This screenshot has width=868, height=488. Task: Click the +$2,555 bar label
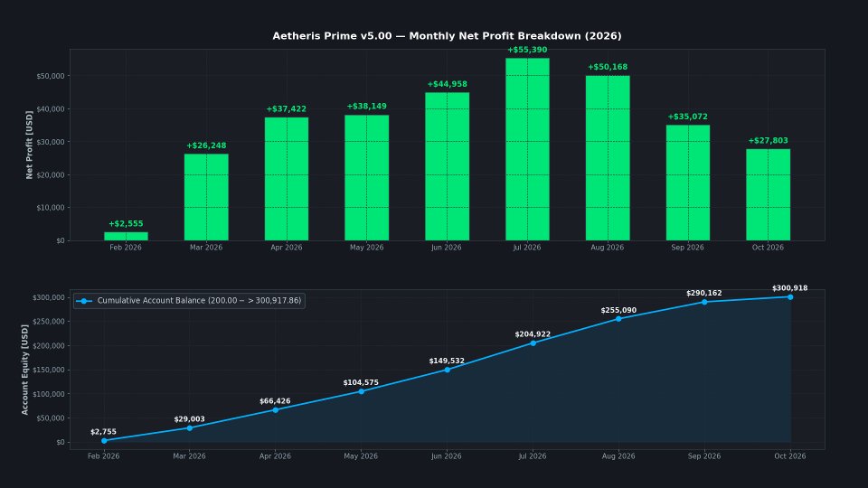coord(126,223)
